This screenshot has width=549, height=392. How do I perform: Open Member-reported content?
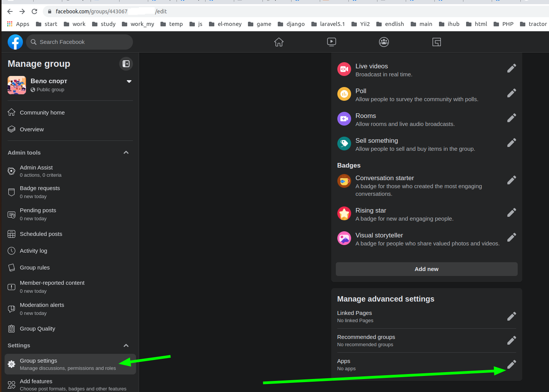pos(70,287)
